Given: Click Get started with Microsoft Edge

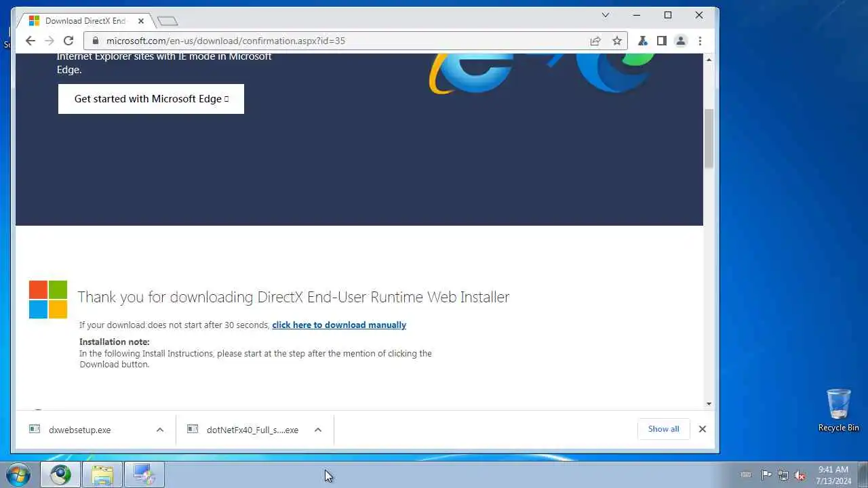Looking at the screenshot, I should 151,99.
